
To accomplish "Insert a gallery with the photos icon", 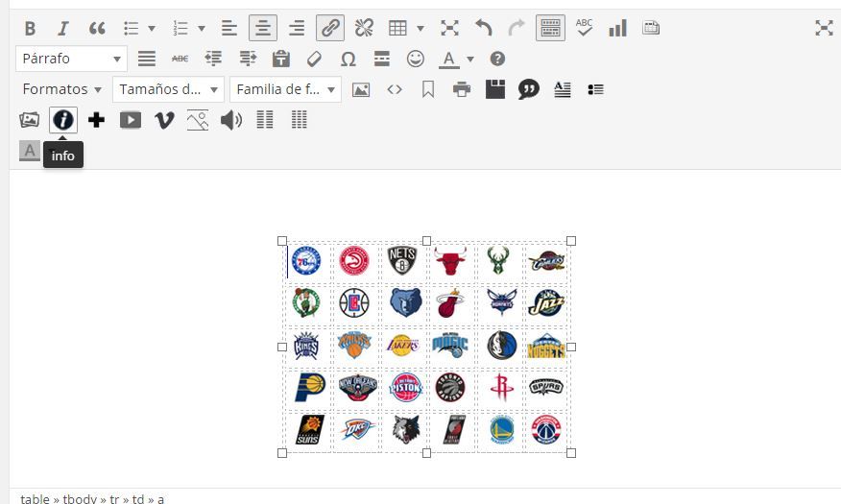I will [30, 120].
